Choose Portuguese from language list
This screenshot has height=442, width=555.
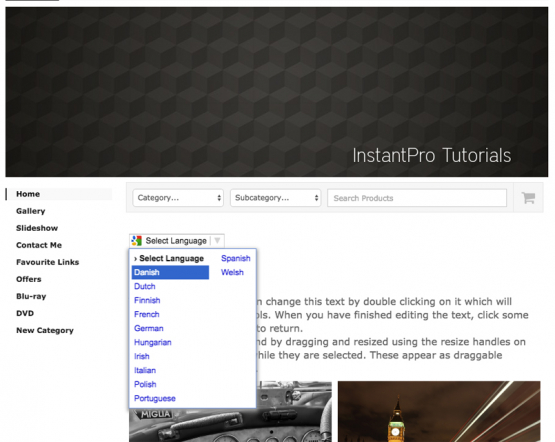[x=155, y=398]
